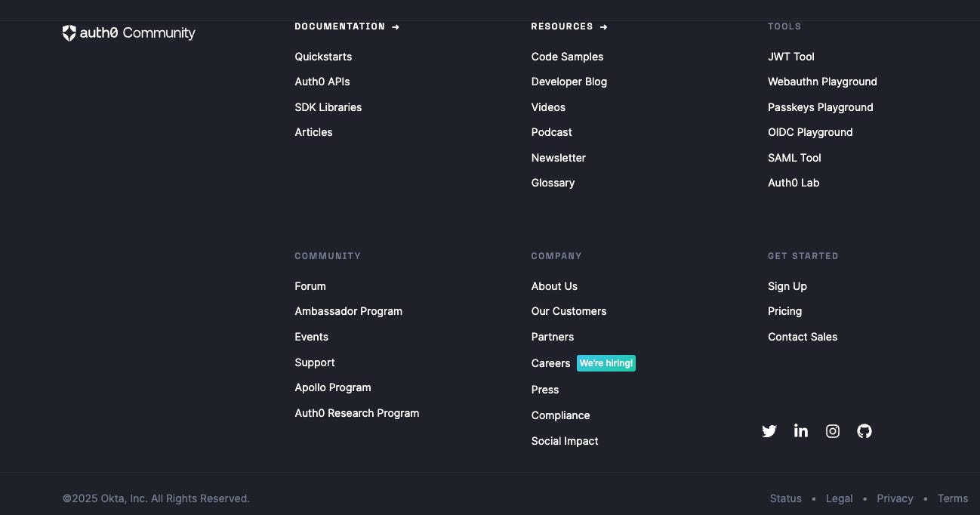The width and height of the screenshot is (980, 515).
Task: Click the Tools column heading
Action: (x=784, y=26)
